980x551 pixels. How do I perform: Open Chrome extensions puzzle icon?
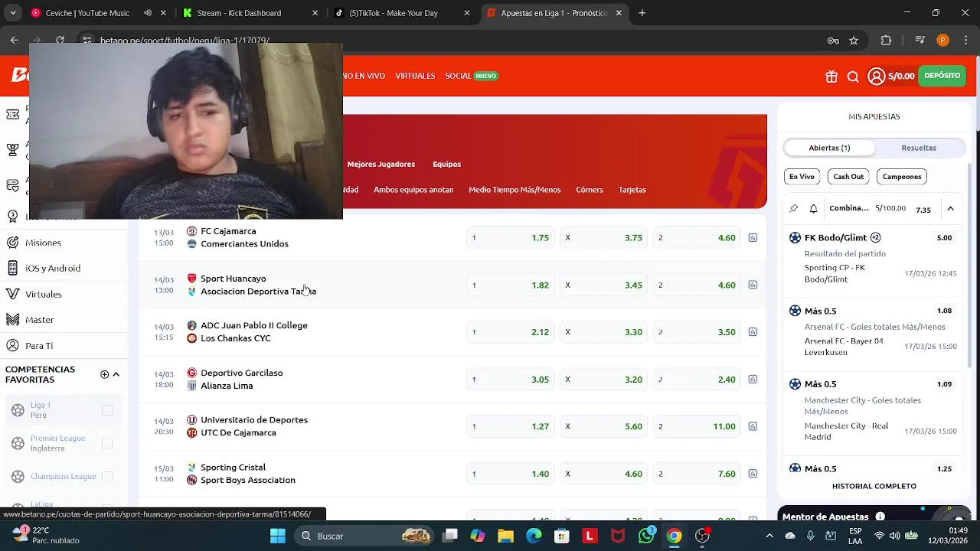(887, 41)
